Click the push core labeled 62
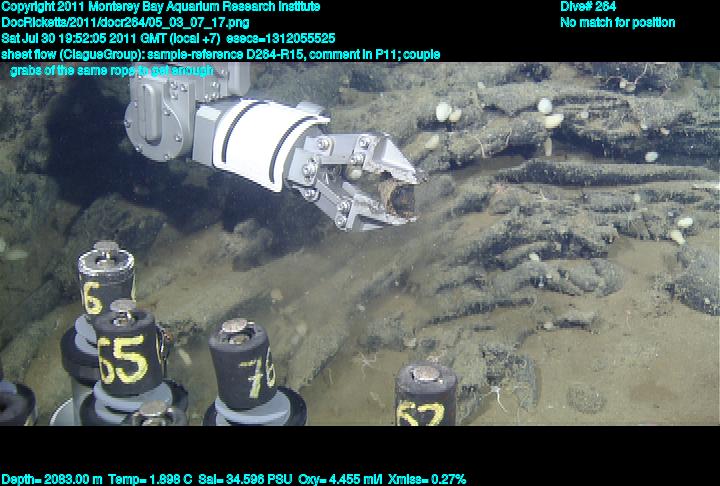The image size is (720, 486). pos(425,395)
